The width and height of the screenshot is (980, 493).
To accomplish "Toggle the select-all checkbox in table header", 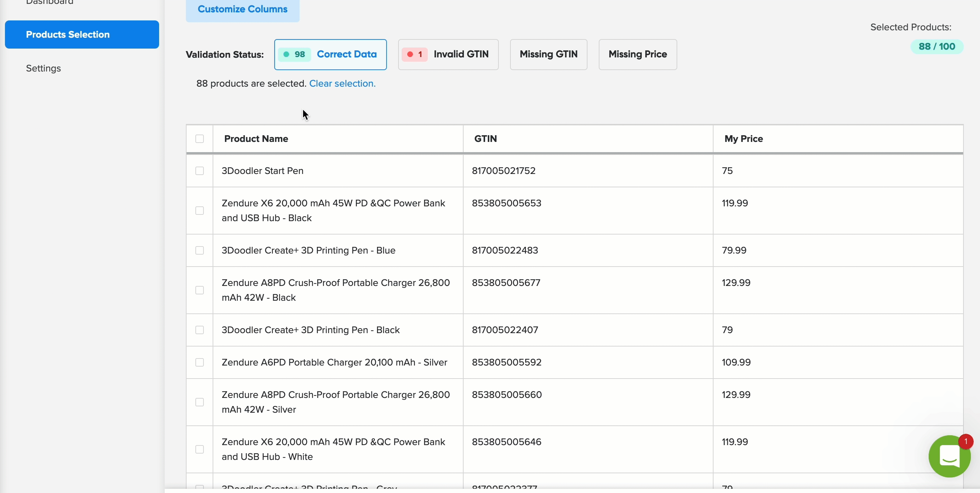I will 199,139.
